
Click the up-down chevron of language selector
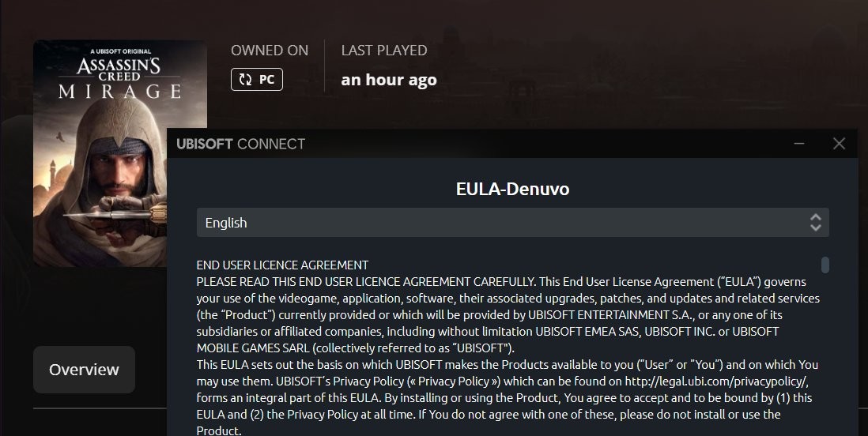[x=815, y=223]
